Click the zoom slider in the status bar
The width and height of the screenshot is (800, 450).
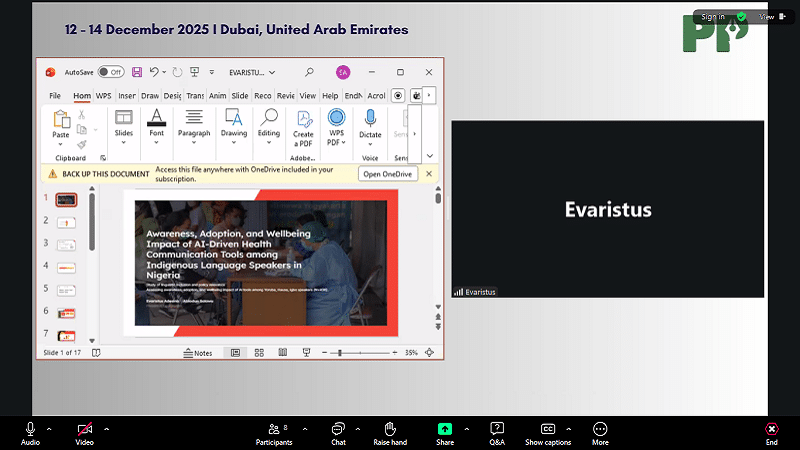342,353
